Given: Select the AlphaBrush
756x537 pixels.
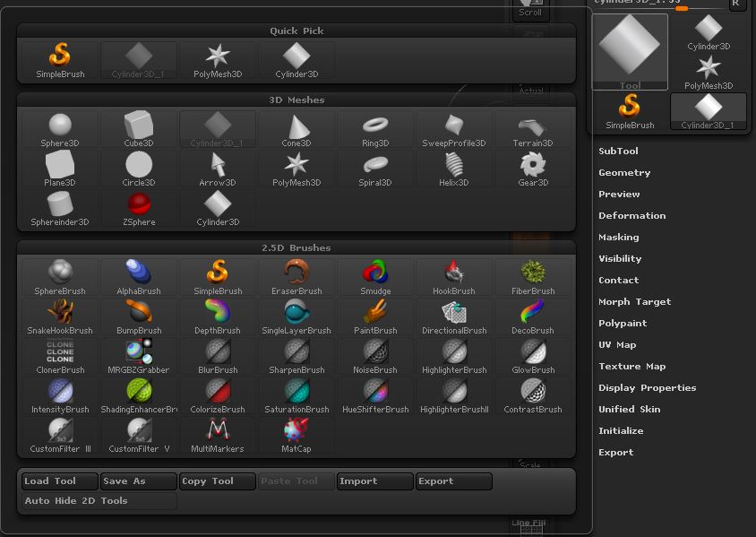Looking at the screenshot, I should coord(139,277).
